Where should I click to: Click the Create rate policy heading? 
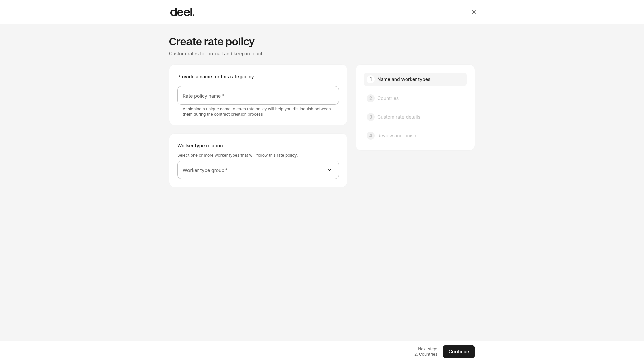point(212,42)
